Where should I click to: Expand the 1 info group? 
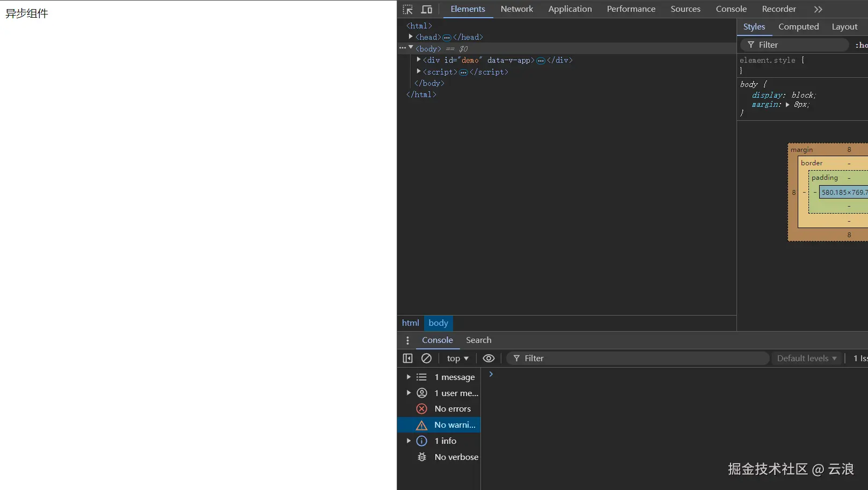[409, 441]
